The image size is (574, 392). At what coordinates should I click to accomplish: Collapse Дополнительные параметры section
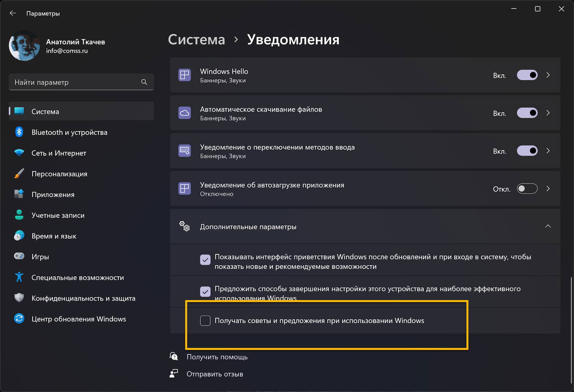548,226
